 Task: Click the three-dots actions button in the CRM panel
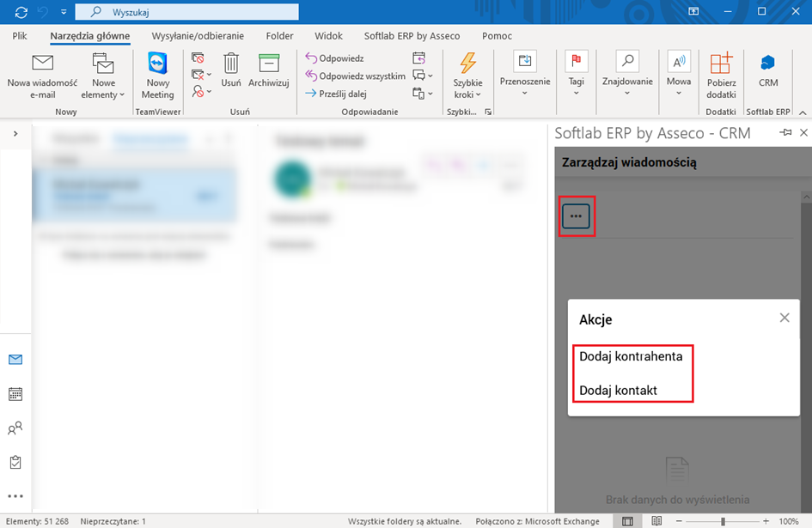click(576, 216)
